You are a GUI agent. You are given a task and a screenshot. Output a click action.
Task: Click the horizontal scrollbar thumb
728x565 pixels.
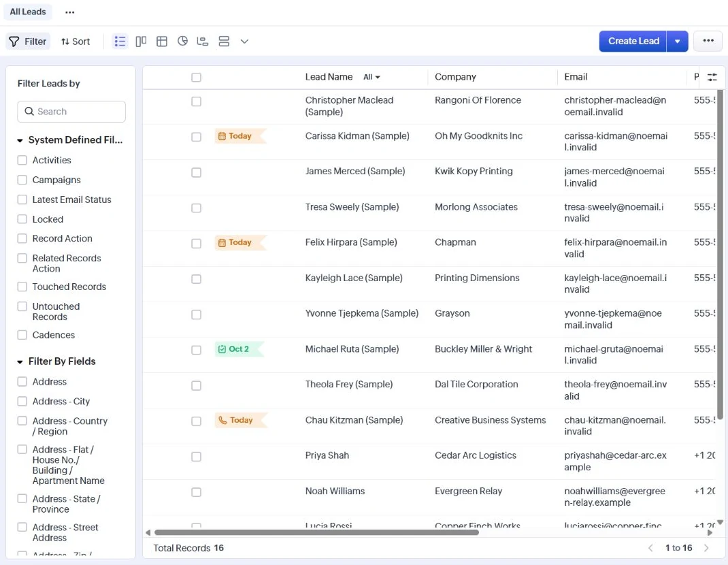tap(316, 532)
